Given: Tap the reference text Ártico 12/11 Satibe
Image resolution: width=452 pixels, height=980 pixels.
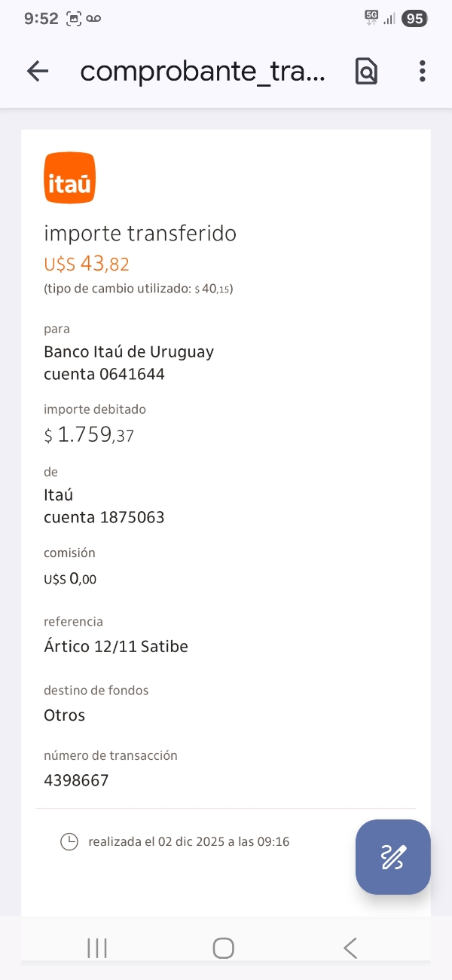Looking at the screenshot, I should pos(116,646).
